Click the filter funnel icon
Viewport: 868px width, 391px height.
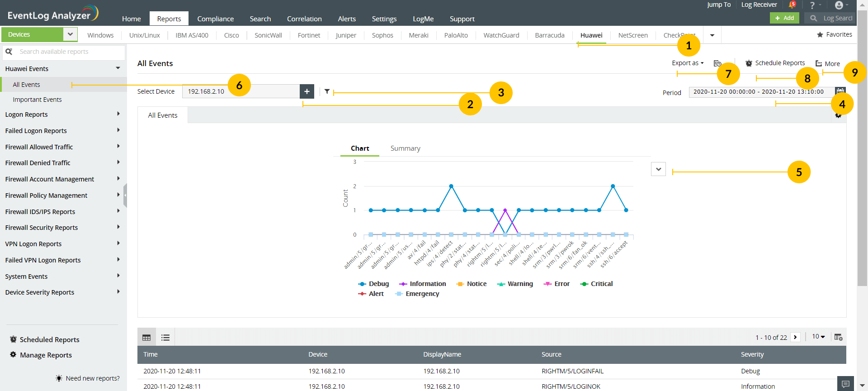pos(327,91)
